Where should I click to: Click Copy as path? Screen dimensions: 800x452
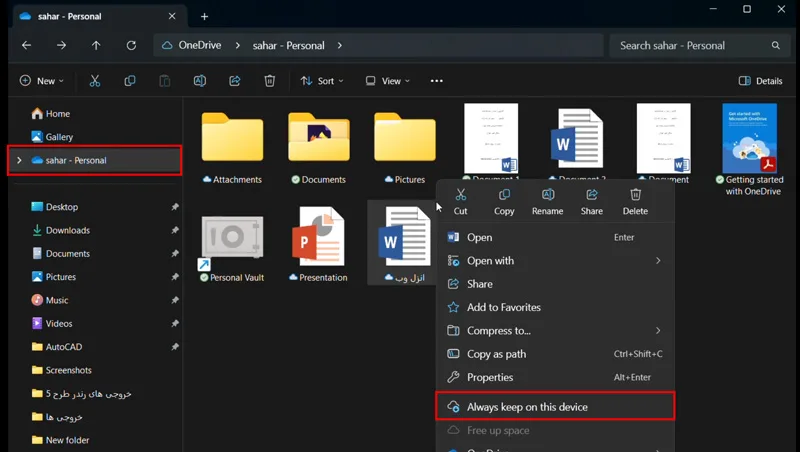555,354
